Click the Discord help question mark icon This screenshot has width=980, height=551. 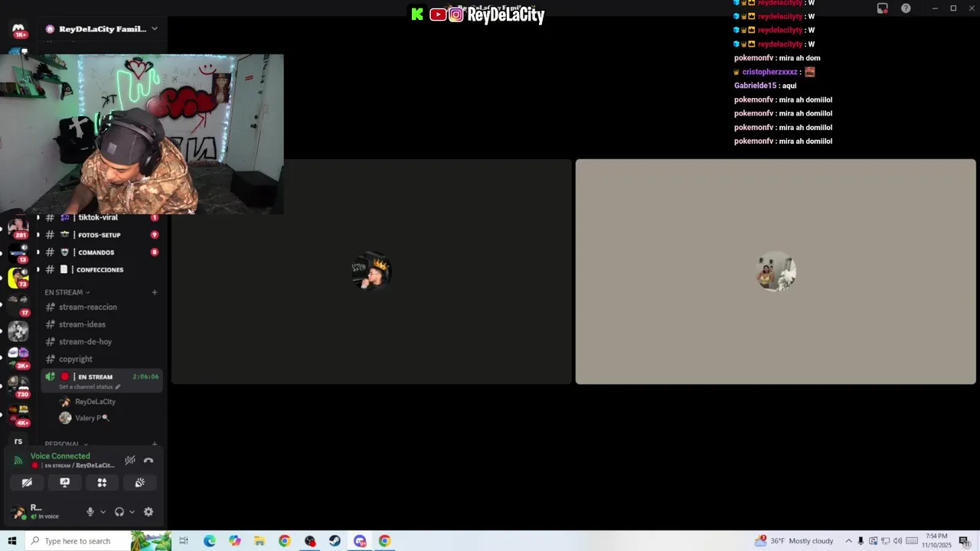(x=906, y=8)
